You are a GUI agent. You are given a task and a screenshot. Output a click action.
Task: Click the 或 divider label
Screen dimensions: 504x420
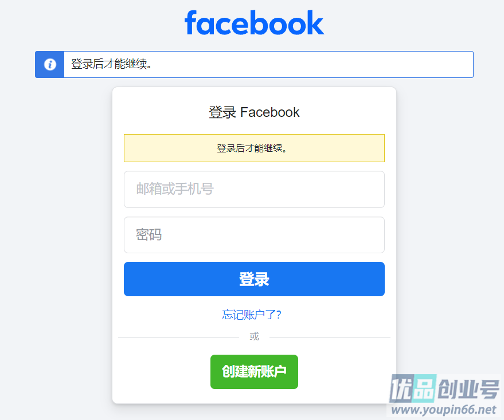(x=254, y=336)
